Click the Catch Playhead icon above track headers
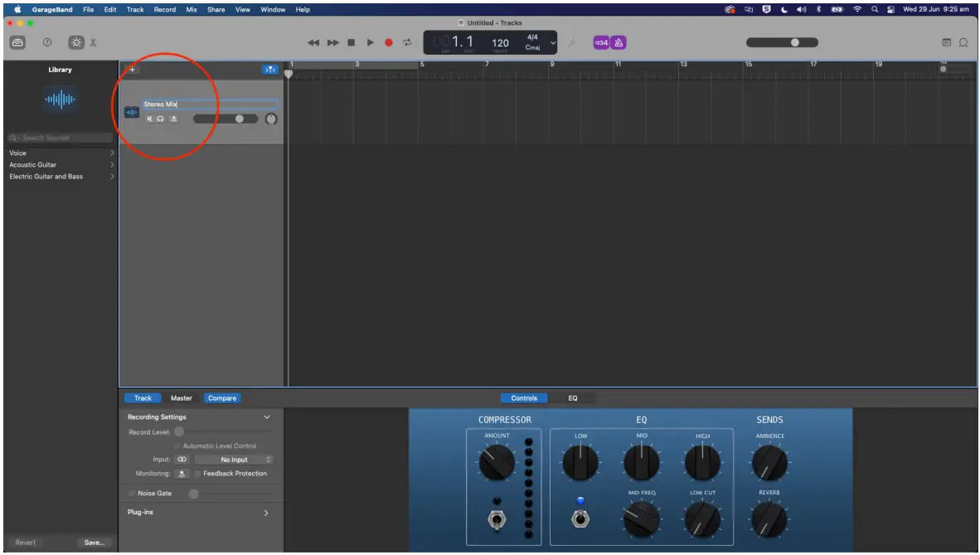Screen dimensions: 980x555 pyautogui.click(x=270, y=70)
